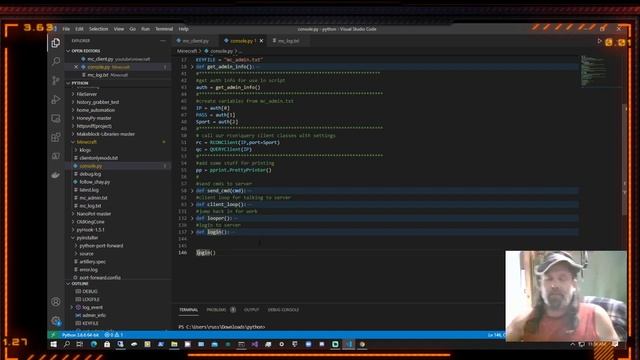Collapse the Minecraft folder

point(87,142)
